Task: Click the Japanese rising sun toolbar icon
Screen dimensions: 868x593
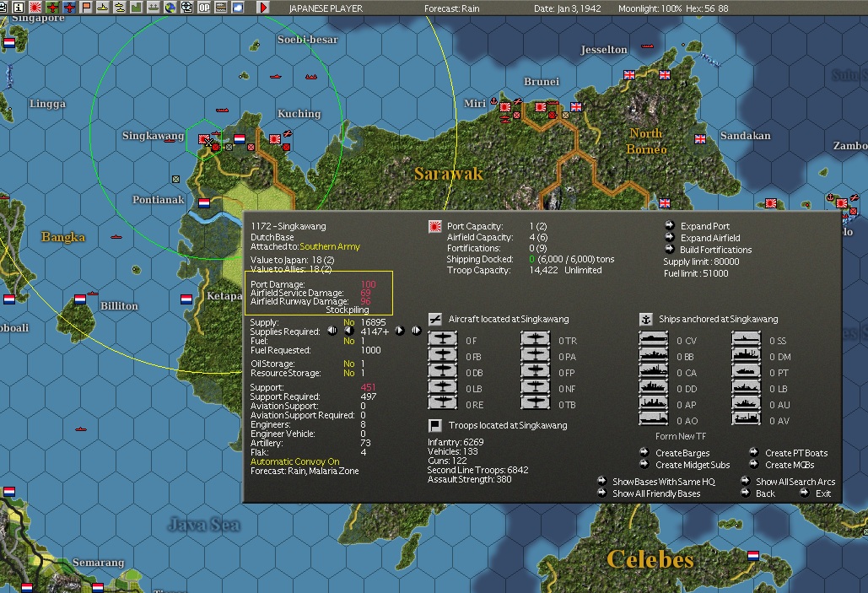Action: coord(35,8)
